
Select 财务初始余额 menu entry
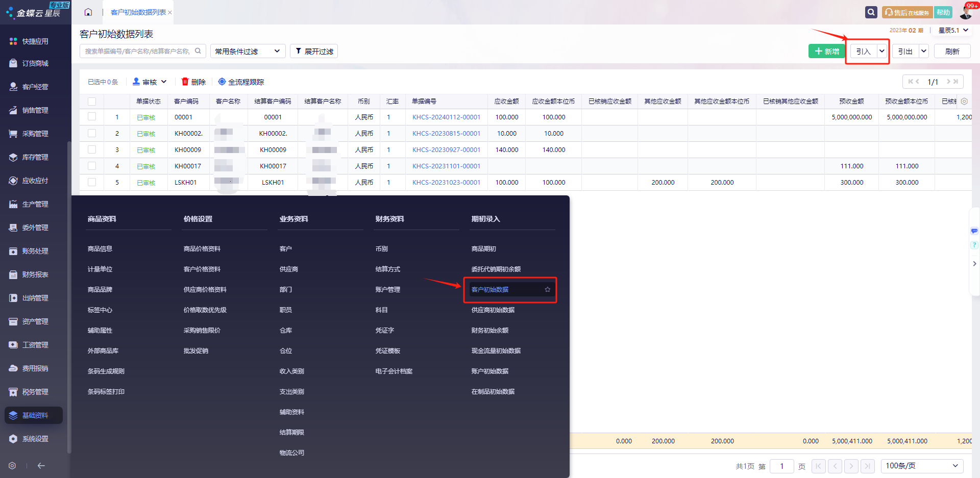tap(490, 330)
